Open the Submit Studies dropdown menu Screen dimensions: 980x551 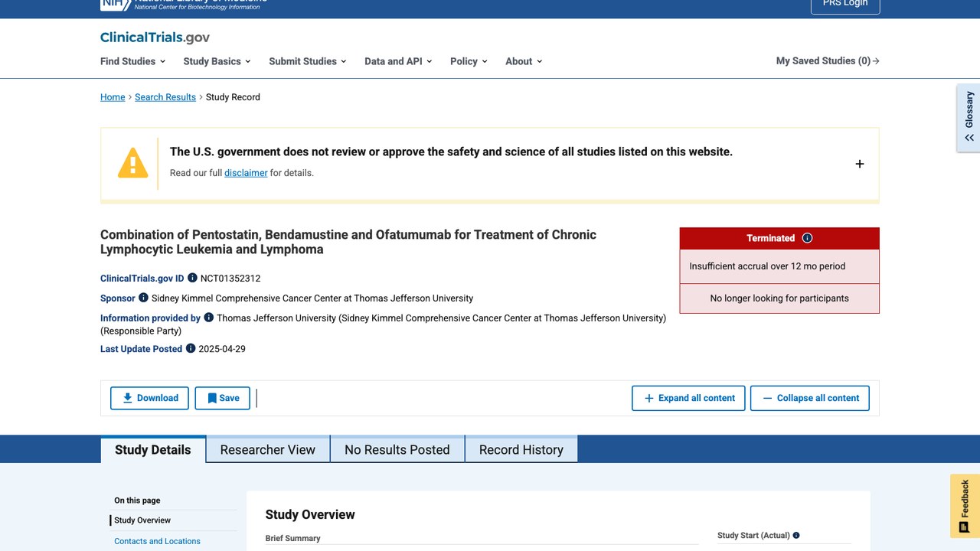click(x=307, y=61)
